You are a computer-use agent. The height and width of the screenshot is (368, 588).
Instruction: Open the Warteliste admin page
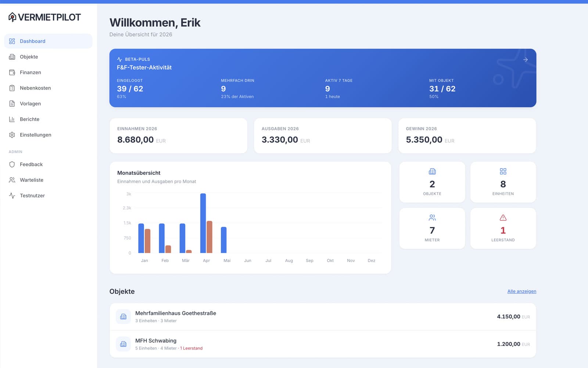point(48,180)
